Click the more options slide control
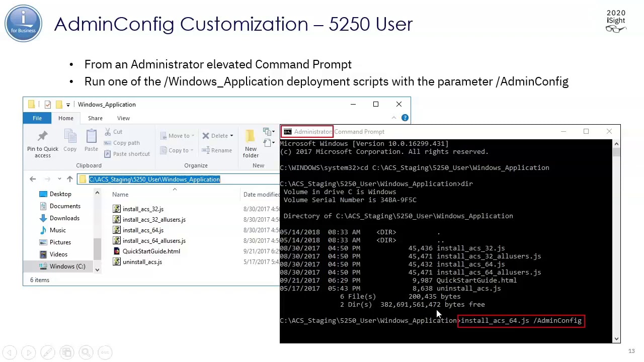The width and height of the screenshot is (644, 362). point(105,352)
